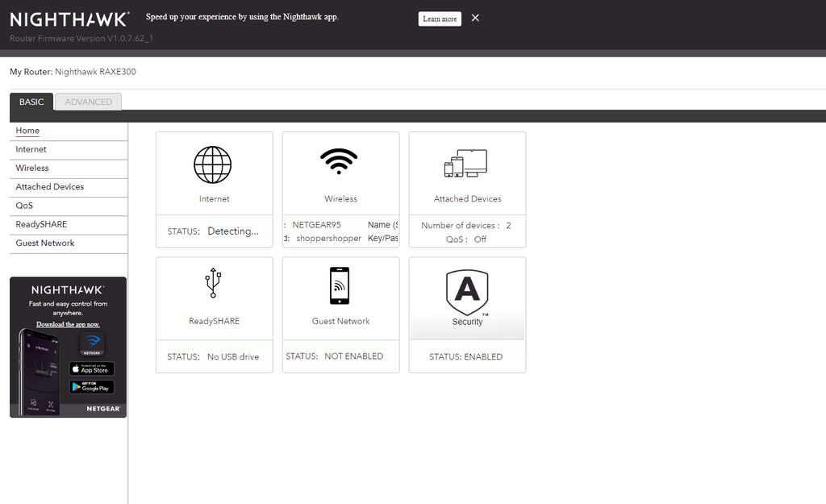Screen dimensions: 826x504
Task: Click the phone image in the ad
Action: pyautogui.click(x=39, y=373)
